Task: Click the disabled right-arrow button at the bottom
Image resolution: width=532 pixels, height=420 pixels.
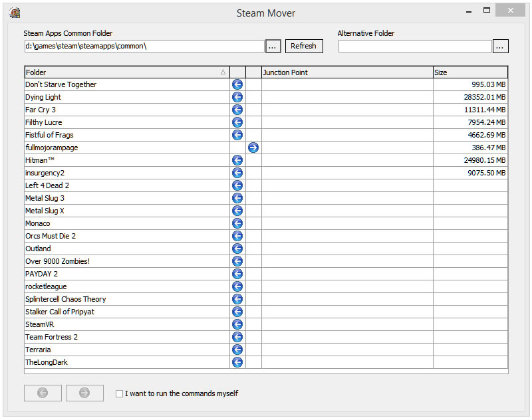Action: (x=84, y=393)
